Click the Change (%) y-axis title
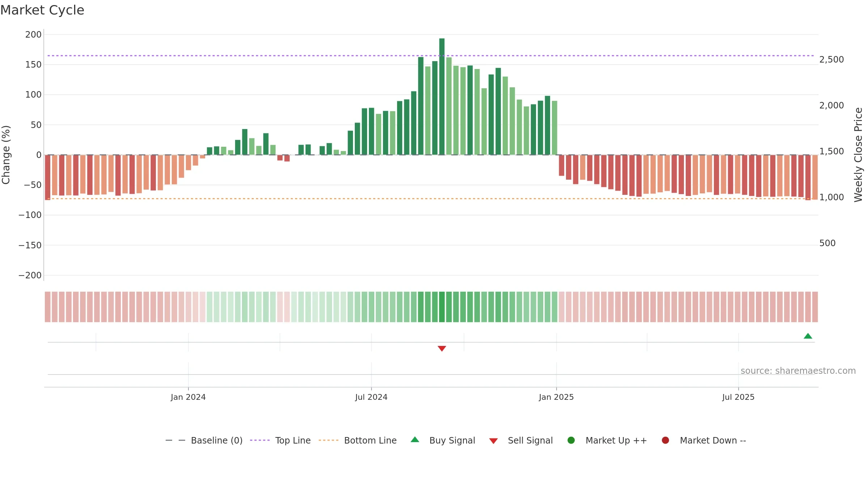 pos(6,155)
